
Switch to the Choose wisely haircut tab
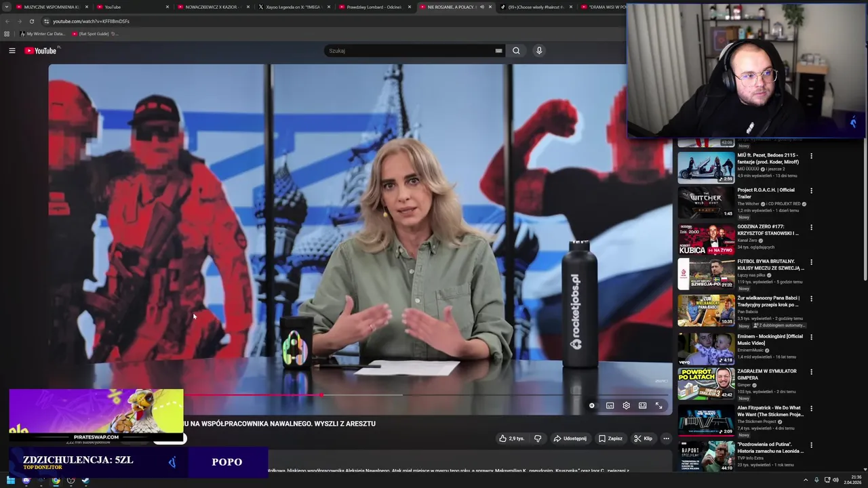click(536, 7)
